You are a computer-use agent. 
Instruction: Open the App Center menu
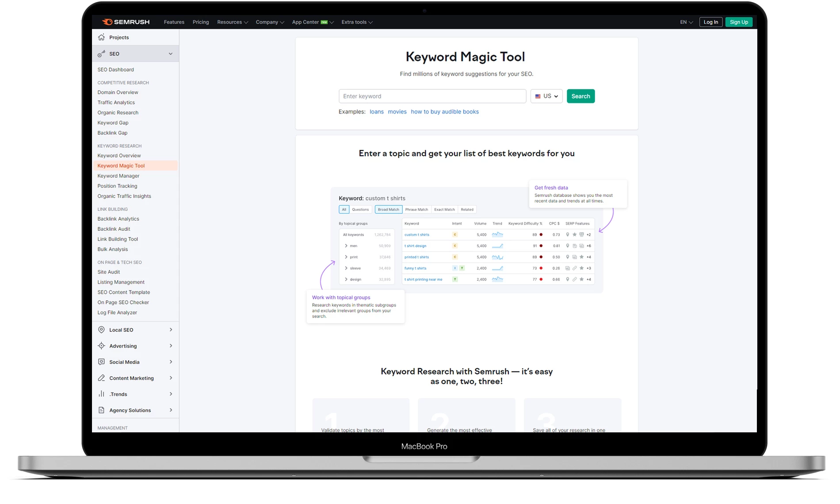pos(313,22)
